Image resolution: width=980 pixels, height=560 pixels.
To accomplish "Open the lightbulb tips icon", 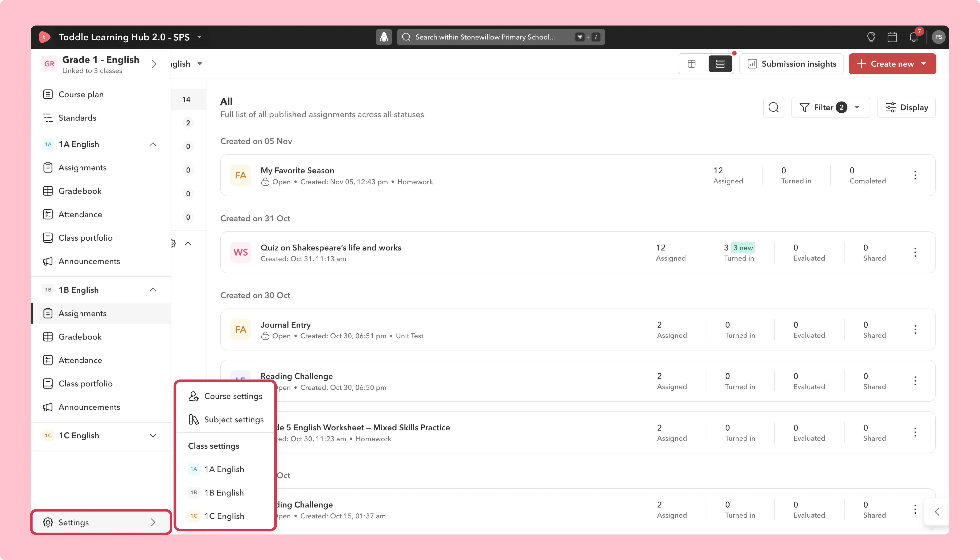I will [x=871, y=37].
